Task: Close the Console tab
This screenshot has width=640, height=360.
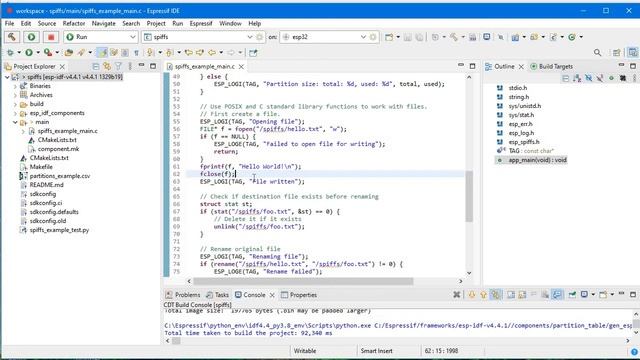Action: (272, 295)
